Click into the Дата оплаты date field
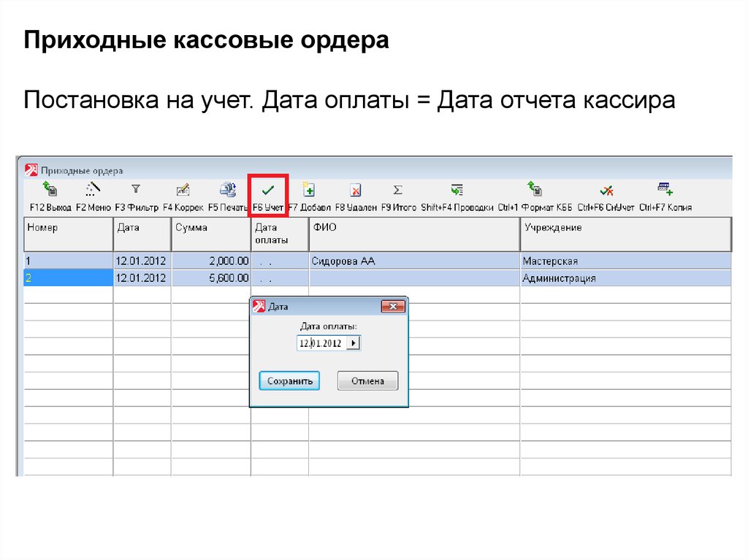Image resolution: width=748 pixels, height=560 pixels. (x=321, y=343)
